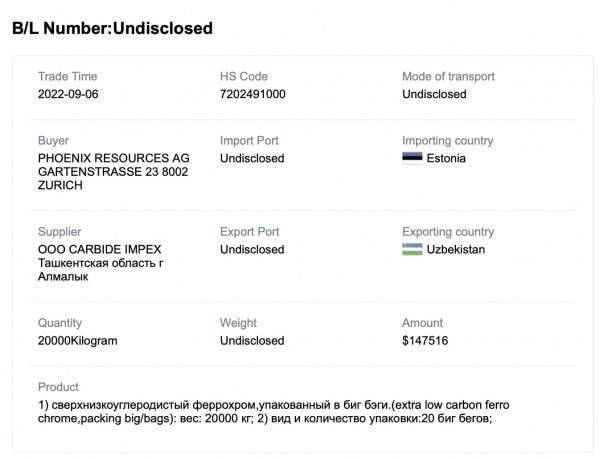
Task: Click the product description text
Action: 273,411
